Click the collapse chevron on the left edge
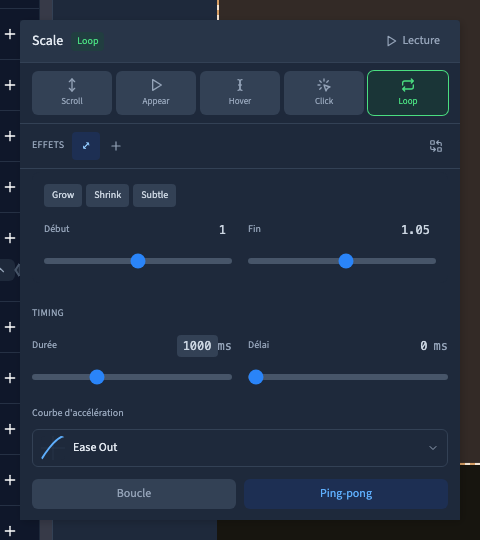This screenshot has width=480, height=540. 3,270
